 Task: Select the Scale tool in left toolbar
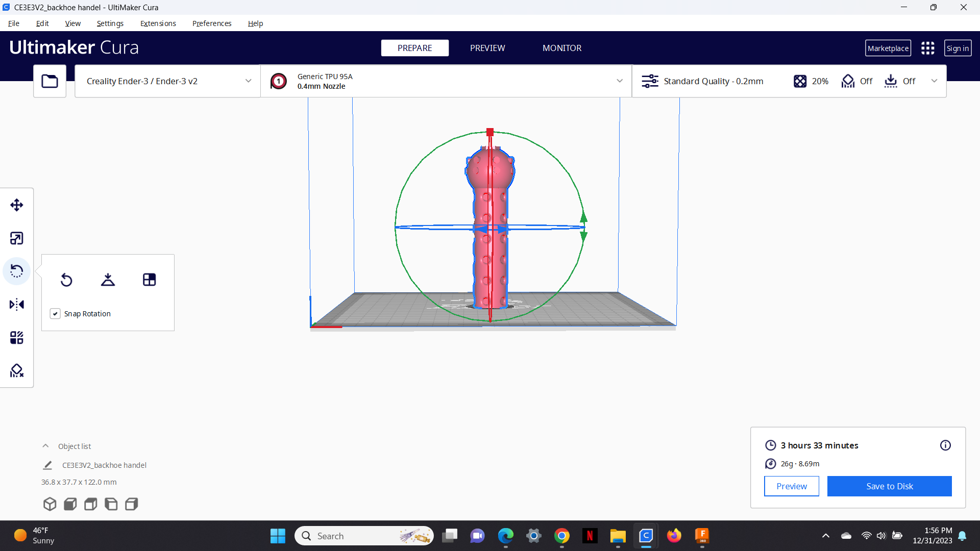tap(17, 238)
